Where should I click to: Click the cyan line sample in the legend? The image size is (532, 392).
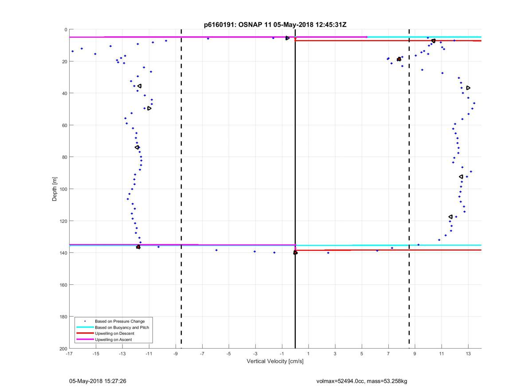coord(85,327)
